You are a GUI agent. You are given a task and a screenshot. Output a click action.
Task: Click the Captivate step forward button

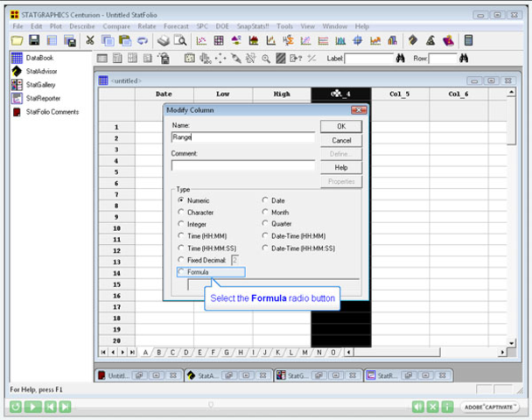65,406
